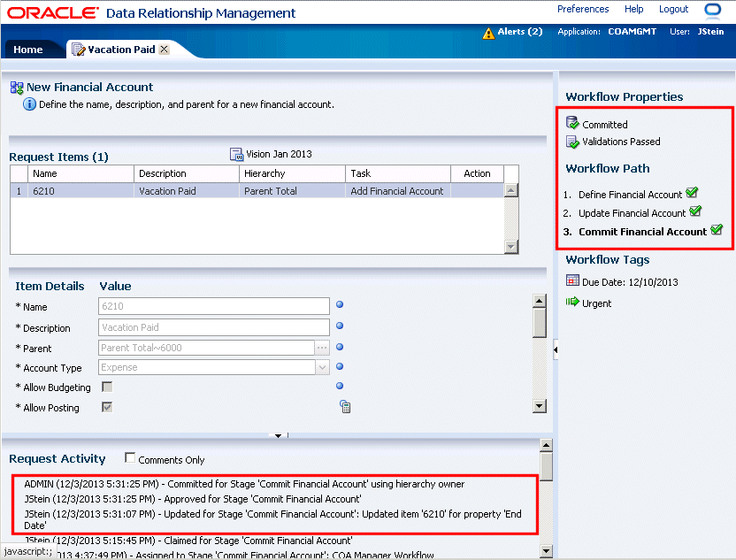The image size is (736, 560).
Task: Open Alerts (2) notifications
Action: (519, 32)
